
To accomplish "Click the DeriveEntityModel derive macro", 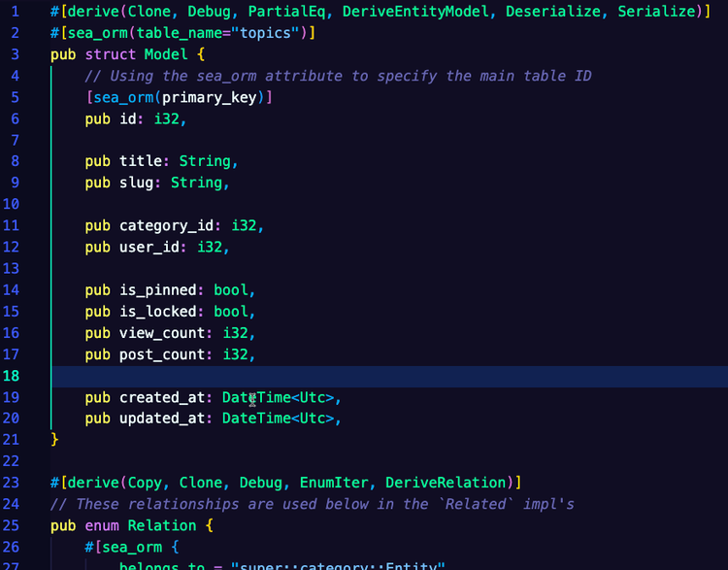I will coord(415,12).
